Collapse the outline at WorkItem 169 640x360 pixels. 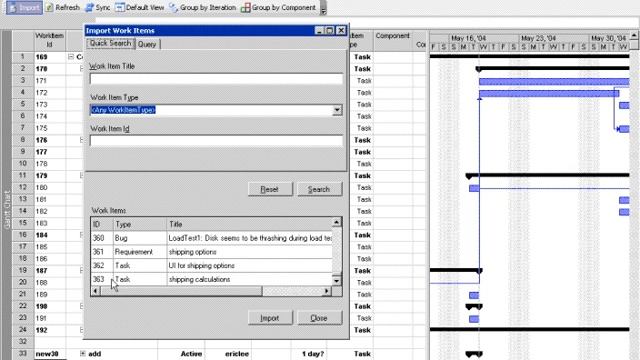pyautogui.click(x=71, y=57)
